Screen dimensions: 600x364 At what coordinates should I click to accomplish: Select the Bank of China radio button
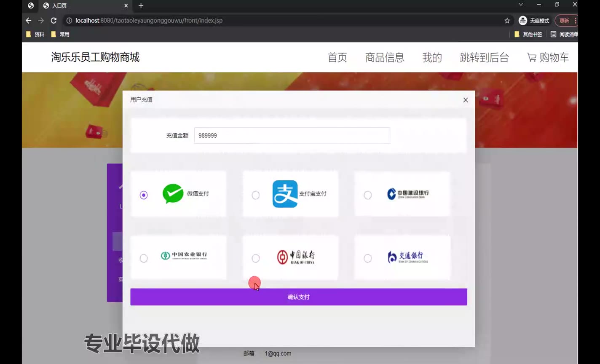click(256, 258)
